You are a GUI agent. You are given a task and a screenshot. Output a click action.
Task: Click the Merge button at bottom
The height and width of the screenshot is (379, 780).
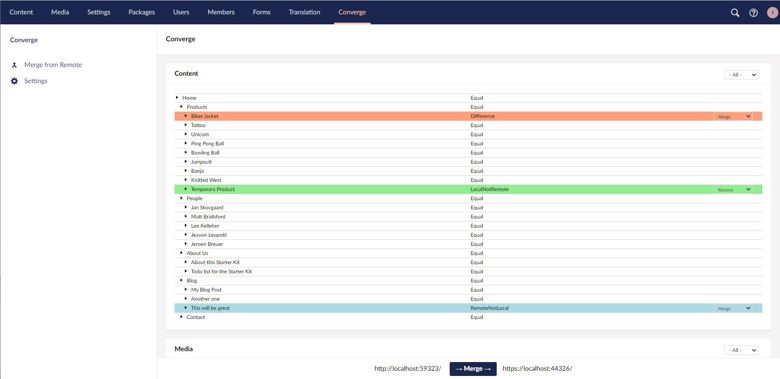click(473, 369)
